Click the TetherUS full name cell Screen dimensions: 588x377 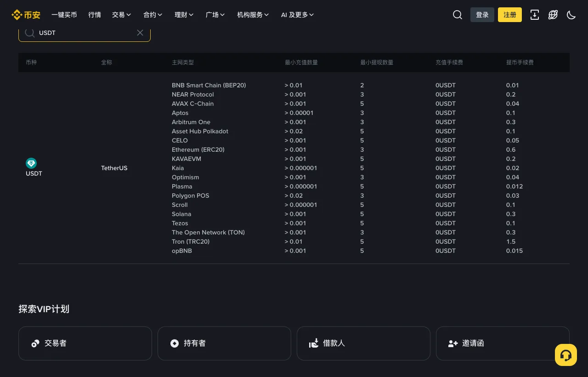point(114,168)
